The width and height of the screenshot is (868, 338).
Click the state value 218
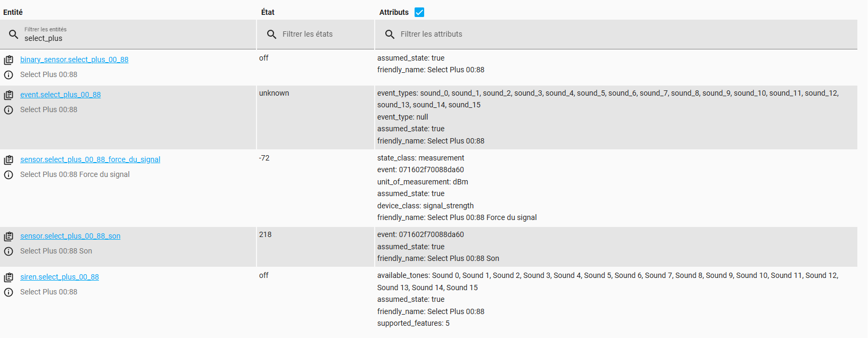[265, 234]
